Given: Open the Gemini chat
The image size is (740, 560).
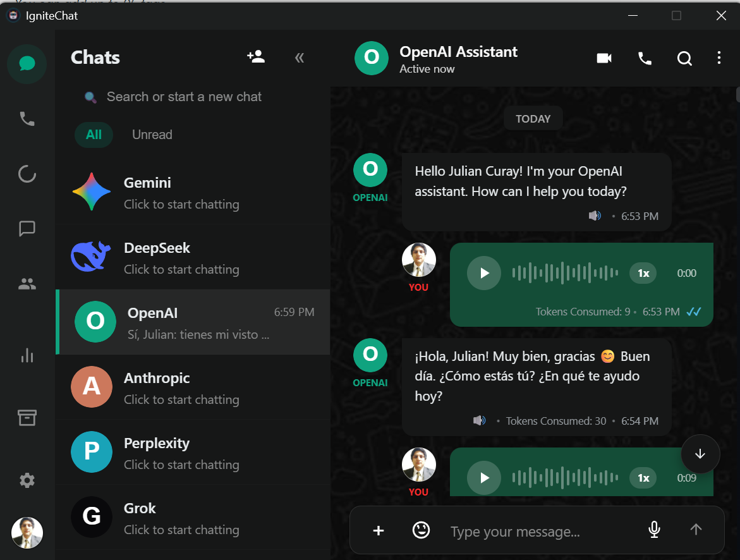Looking at the screenshot, I should point(193,192).
